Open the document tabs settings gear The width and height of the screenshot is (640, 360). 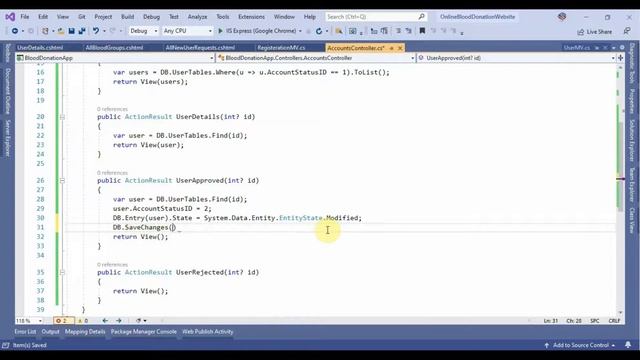coord(622,48)
